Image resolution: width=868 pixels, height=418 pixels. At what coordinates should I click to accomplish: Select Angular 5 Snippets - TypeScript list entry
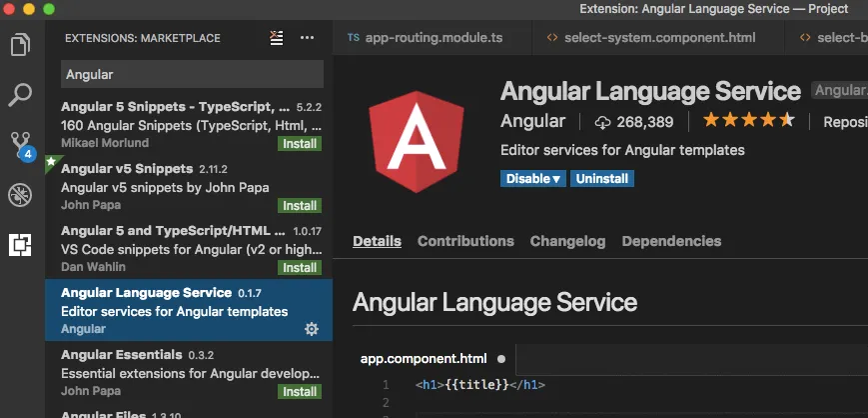[189, 125]
